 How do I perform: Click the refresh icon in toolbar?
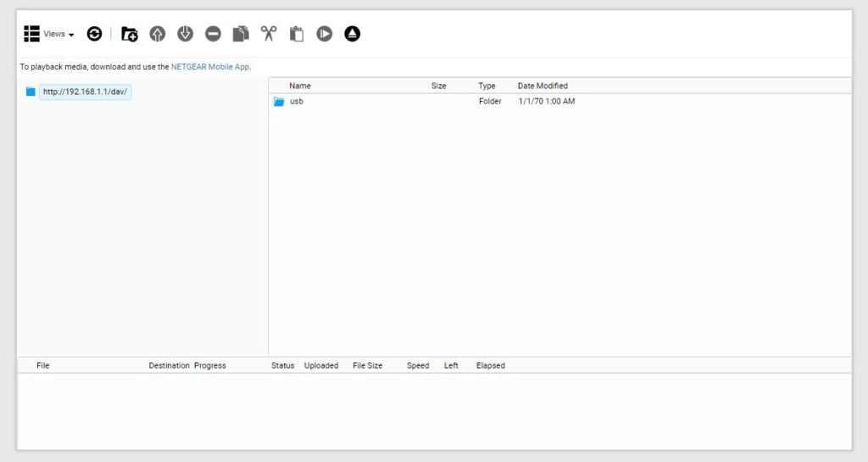coord(94,34)
